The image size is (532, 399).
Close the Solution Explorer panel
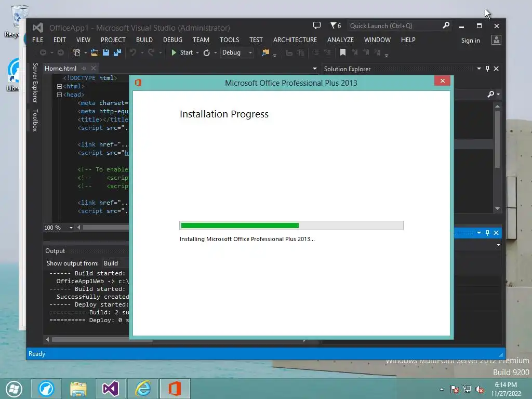[x=496, y=69]
